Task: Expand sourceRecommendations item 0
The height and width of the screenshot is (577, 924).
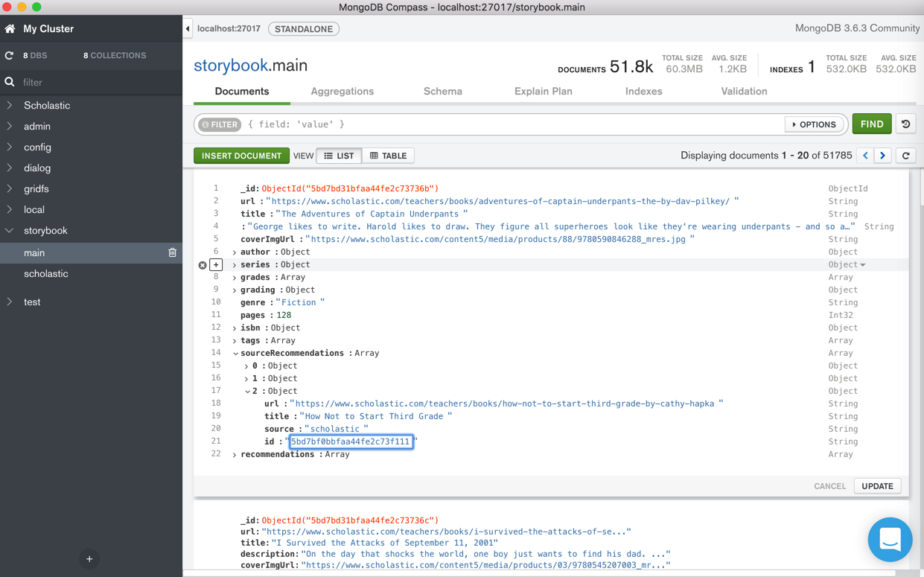Action: click(246, 366)
